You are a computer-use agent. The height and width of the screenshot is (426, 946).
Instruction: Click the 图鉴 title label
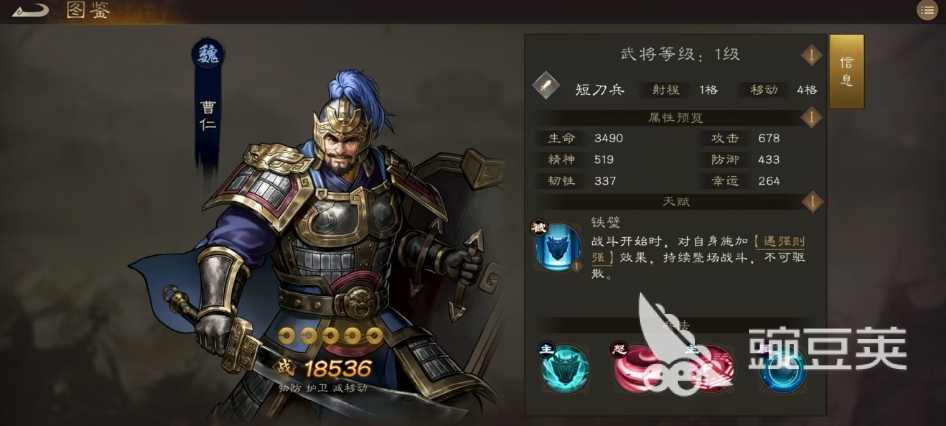click(x=88, y=10)
